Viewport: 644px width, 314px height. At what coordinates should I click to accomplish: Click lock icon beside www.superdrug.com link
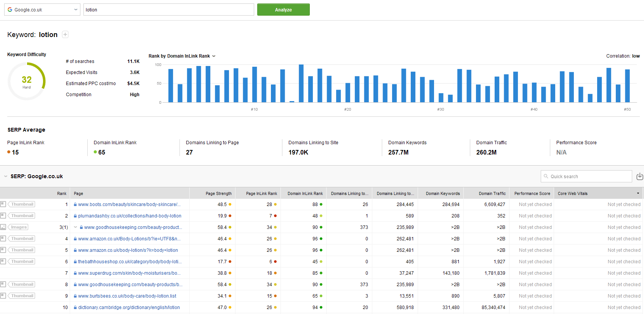[x=75, y=273]
